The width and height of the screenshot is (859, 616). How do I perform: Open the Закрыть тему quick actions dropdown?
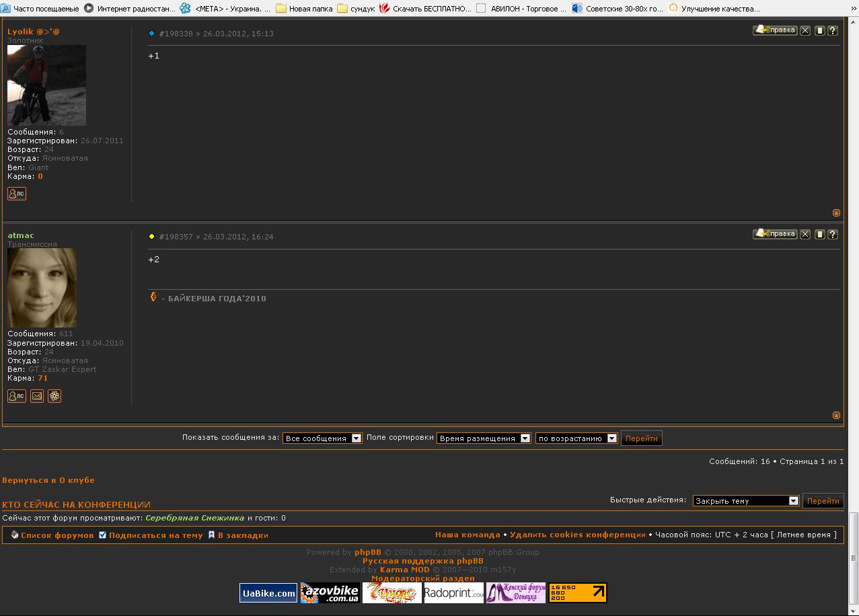pyautogui.click(x=745, y=501)
